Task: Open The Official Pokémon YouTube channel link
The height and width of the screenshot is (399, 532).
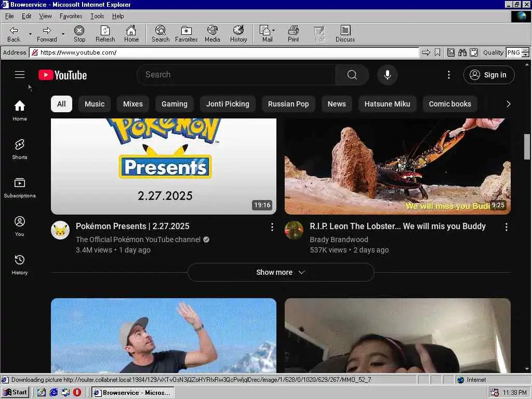Action: click(138, 240)
